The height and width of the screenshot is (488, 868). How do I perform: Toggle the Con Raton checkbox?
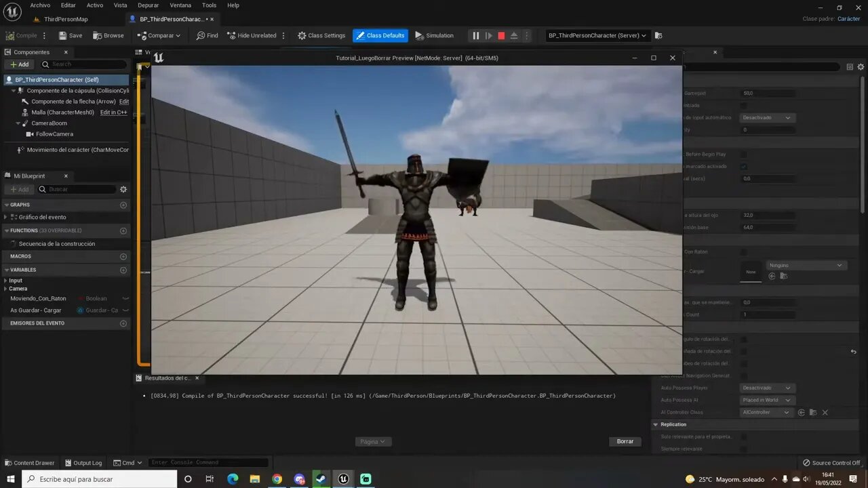point(744,251)
